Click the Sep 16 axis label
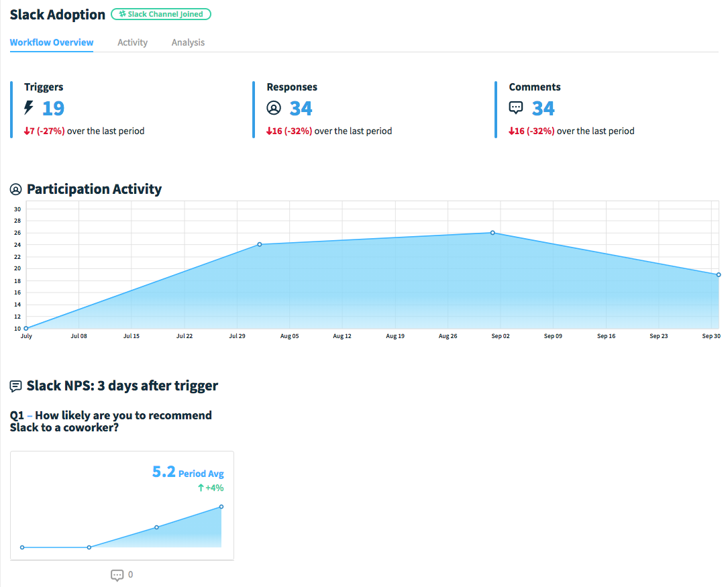Image resolution: width=728 pixels, height=587 pixels. [x=606, y=336]
